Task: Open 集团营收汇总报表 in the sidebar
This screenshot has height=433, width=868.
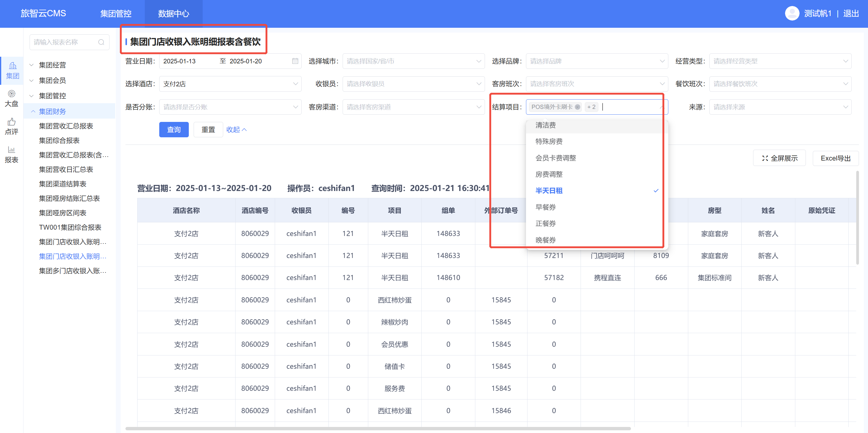Action: point(66,126)
